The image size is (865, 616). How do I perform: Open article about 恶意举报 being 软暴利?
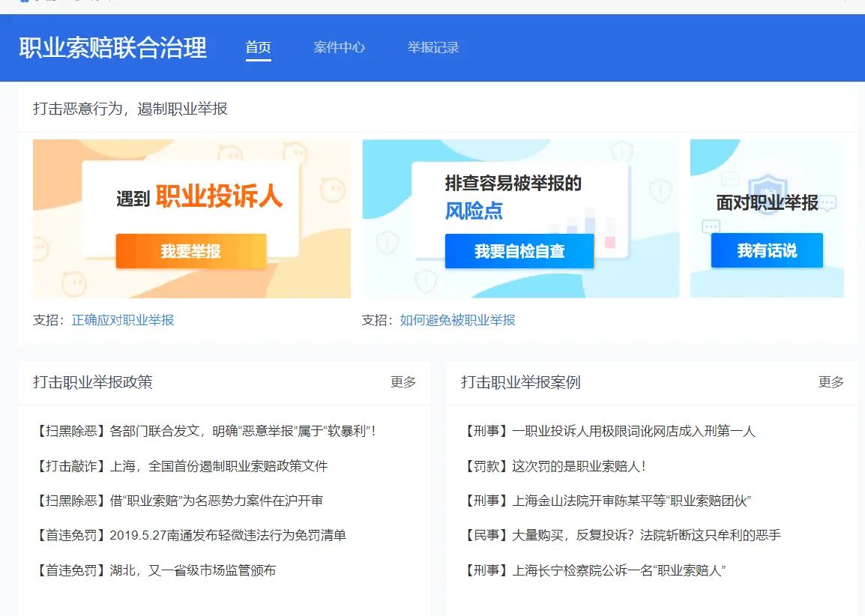[205, 431]
